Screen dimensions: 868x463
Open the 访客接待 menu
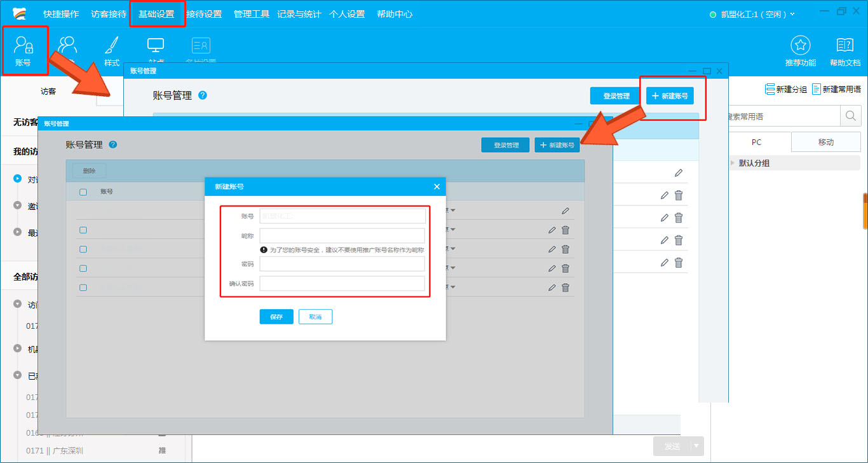109,14
